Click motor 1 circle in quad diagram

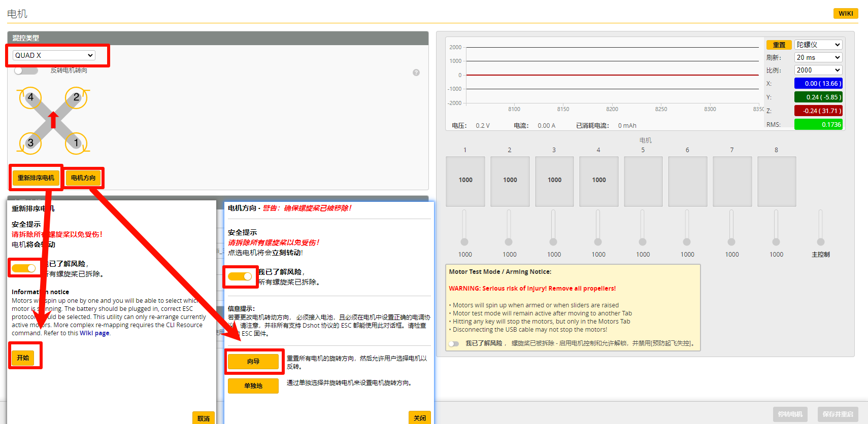point(76,143)
